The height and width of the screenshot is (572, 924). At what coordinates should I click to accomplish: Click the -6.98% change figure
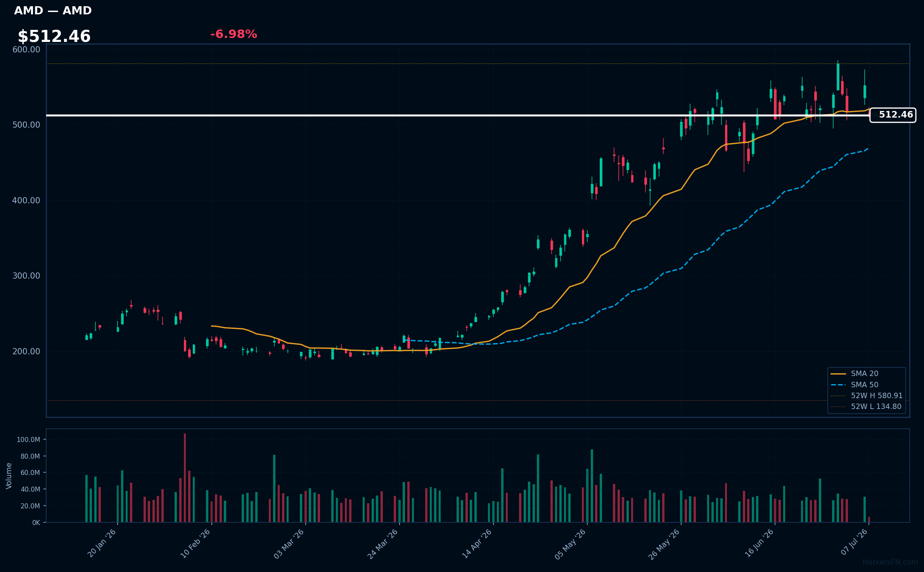tap(234, 34)
